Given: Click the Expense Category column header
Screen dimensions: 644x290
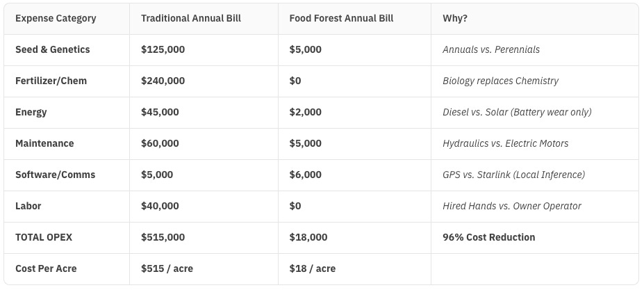Looking at the screenshot, I should (56, 18).
